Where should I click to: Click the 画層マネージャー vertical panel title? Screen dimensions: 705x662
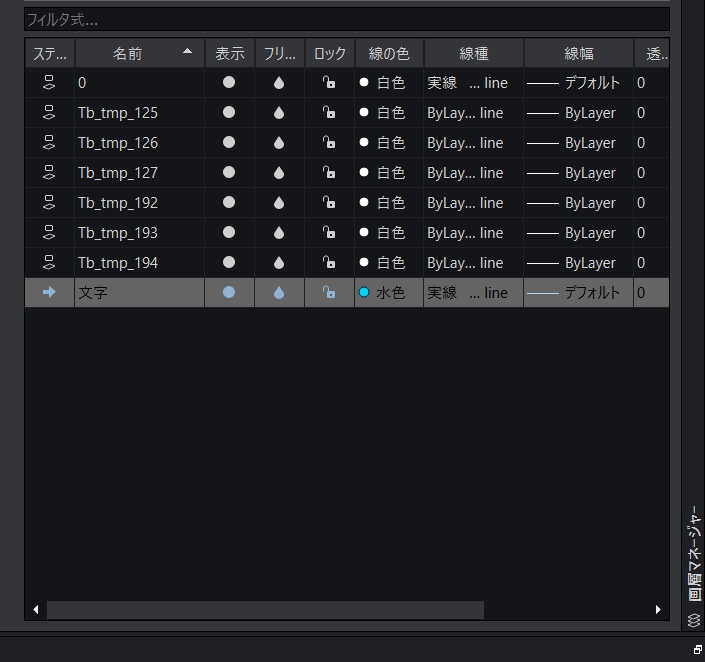pyautogui.click(x=695, y=554)
